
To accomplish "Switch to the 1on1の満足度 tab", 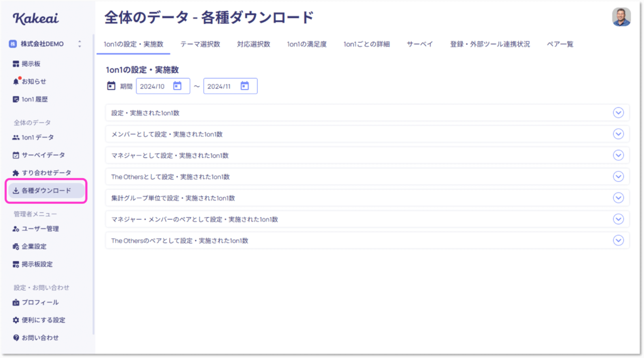I will pyautogui.click(x=307, y=44).
